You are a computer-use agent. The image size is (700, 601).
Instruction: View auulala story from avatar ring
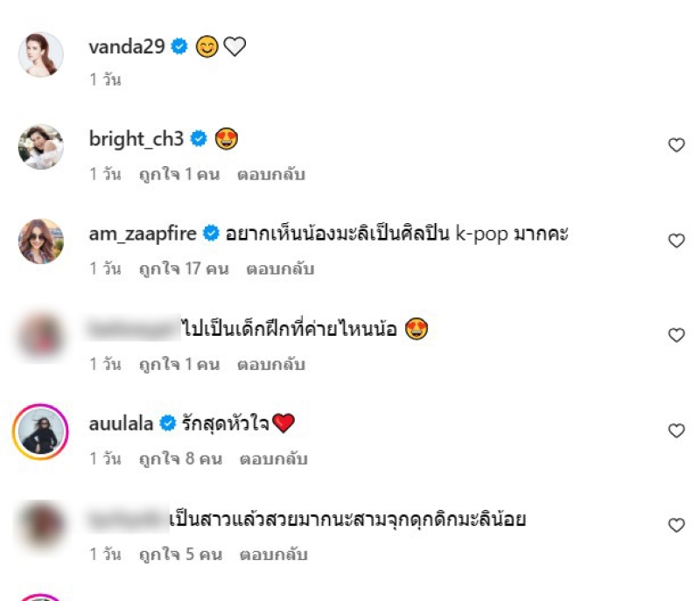click(x=40, y=431)
